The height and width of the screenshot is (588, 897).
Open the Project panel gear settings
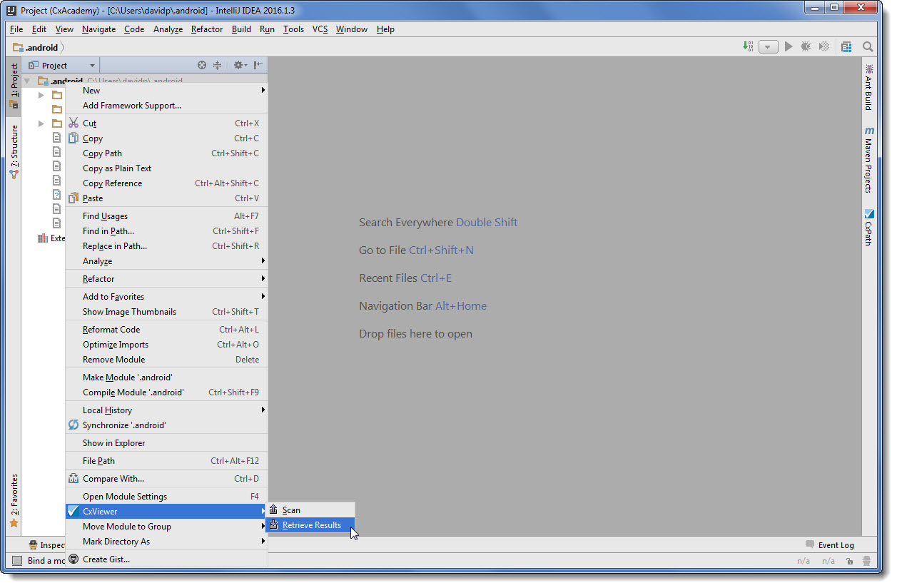240,65
